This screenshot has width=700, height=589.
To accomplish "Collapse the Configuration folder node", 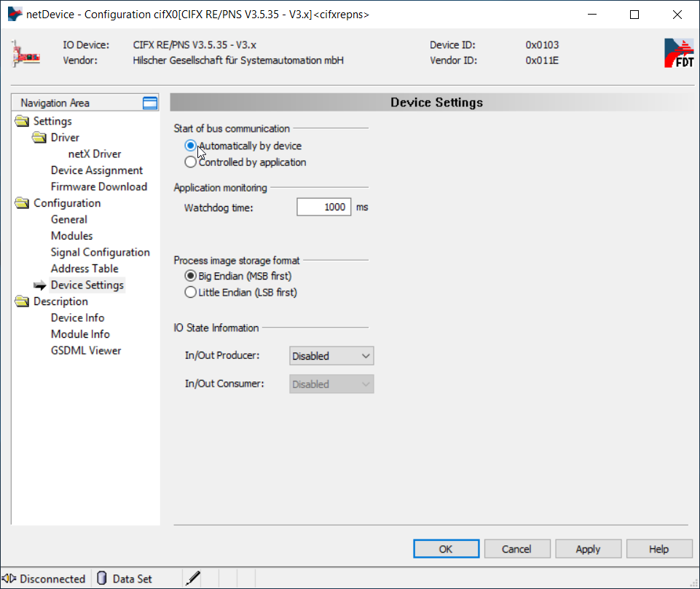I will coord(23,203).
